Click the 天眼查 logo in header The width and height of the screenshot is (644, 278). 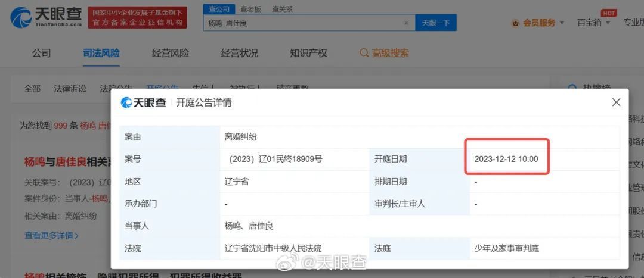(46, 17)
